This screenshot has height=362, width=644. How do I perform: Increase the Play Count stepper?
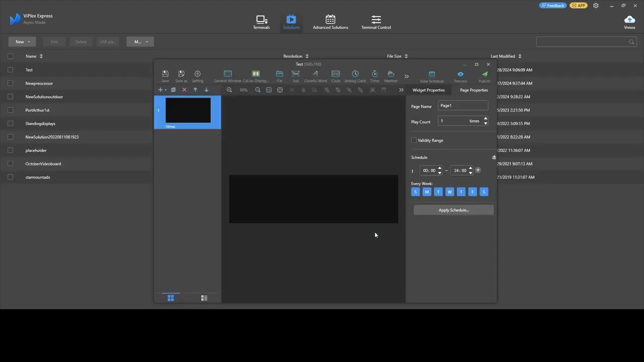pyautogui.click(x=486, y=119)
